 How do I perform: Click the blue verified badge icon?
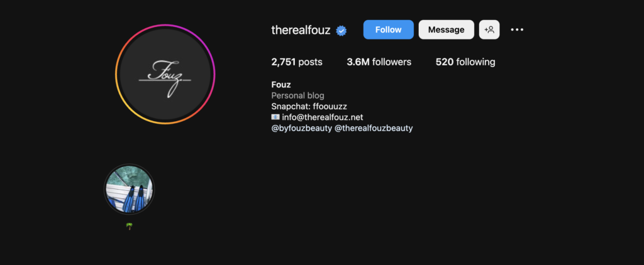coord(341,30)
